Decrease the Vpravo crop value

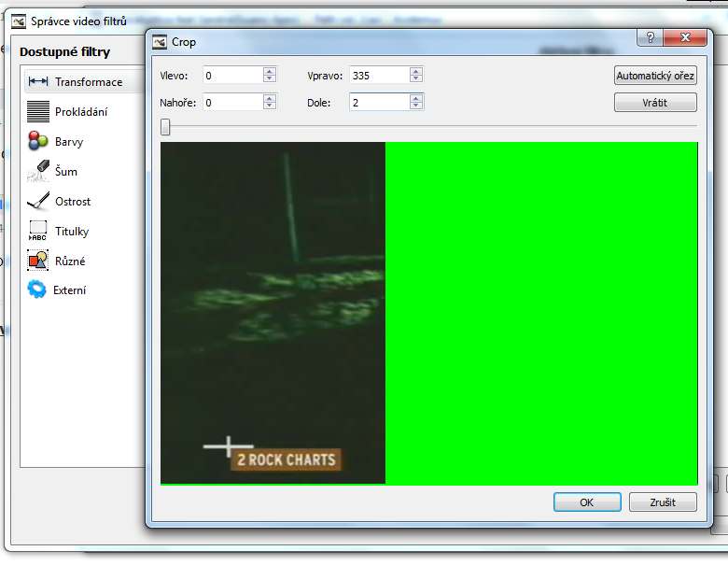(416, 78)
